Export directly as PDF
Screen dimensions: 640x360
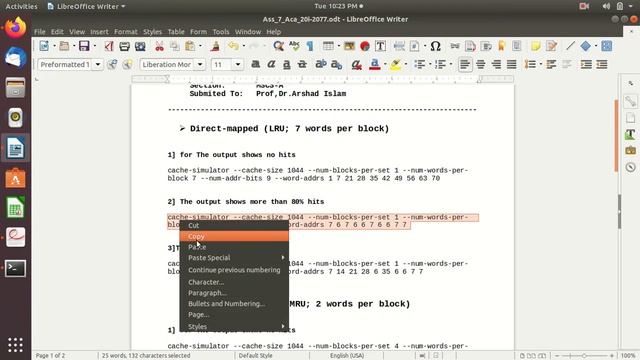coord(109,46)
